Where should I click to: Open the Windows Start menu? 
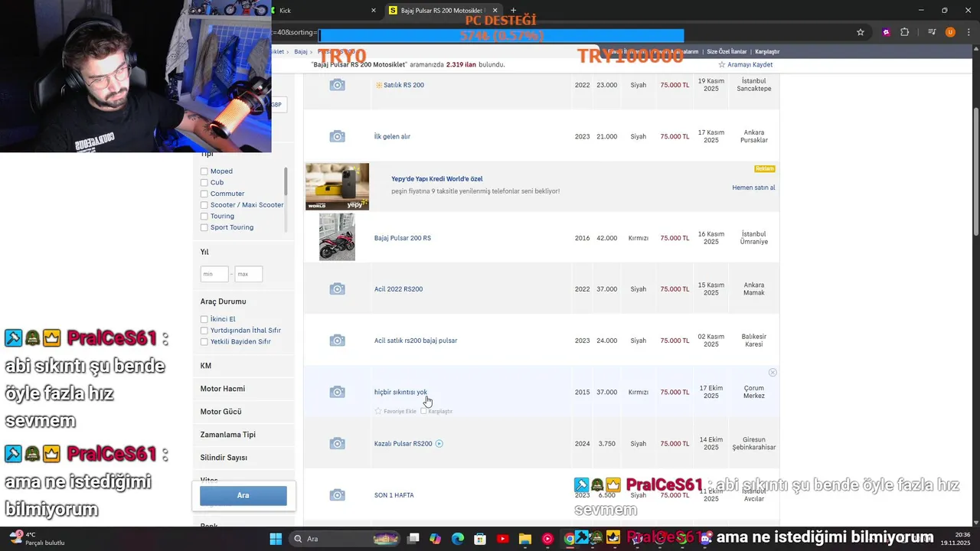276,539
